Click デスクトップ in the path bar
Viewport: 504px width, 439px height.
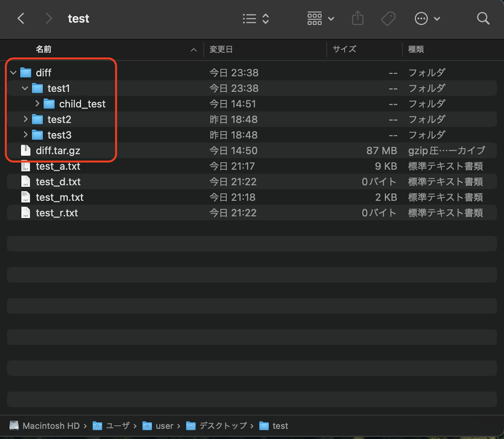click(x=216, y=426)
